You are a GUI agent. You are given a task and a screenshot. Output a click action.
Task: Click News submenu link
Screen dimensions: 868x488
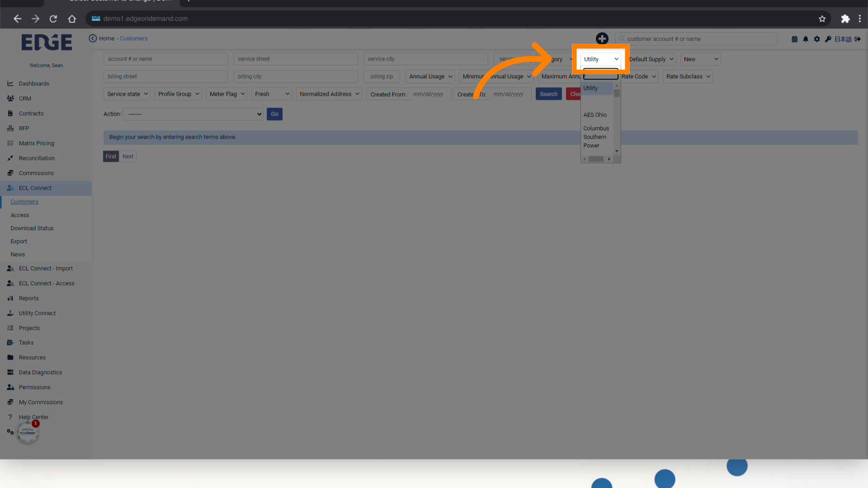point(18,254)
